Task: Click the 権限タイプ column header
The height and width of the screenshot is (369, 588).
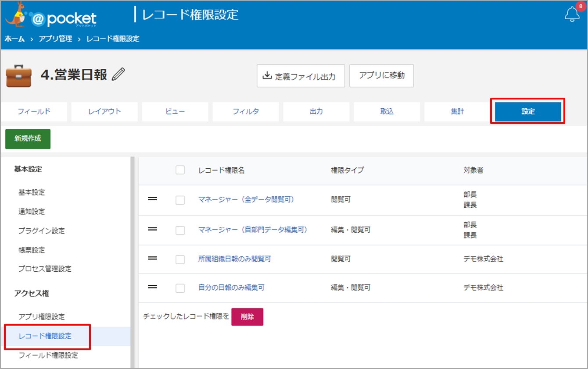Action: tap(348, 170)
